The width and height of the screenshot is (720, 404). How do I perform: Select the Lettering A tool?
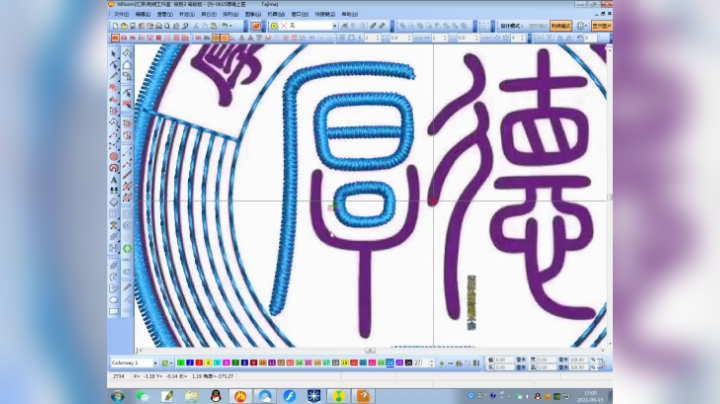point(114,180)
